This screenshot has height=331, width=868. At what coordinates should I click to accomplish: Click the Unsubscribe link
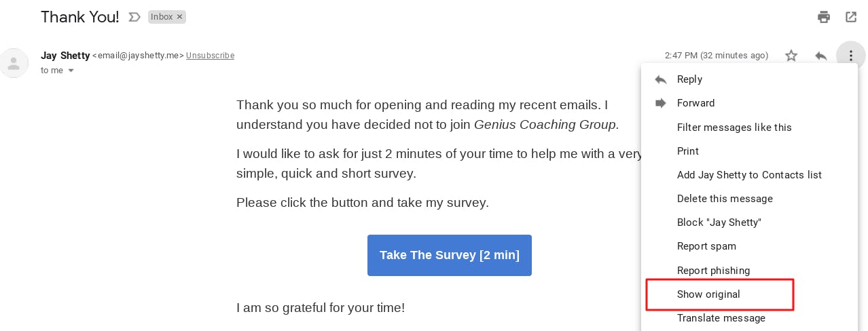point(210,56)
